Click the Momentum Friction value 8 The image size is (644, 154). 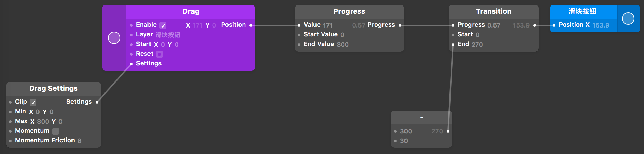pyautogui.click(x=80, y=141)
